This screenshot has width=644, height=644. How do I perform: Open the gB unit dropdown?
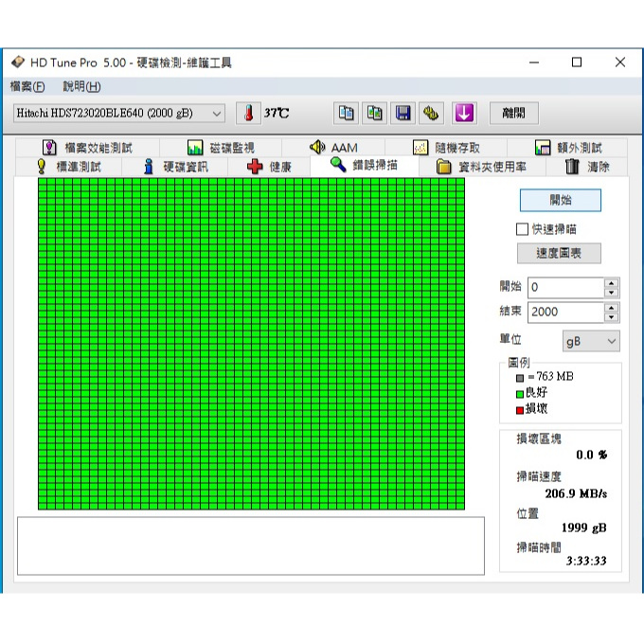coord(591,341)
